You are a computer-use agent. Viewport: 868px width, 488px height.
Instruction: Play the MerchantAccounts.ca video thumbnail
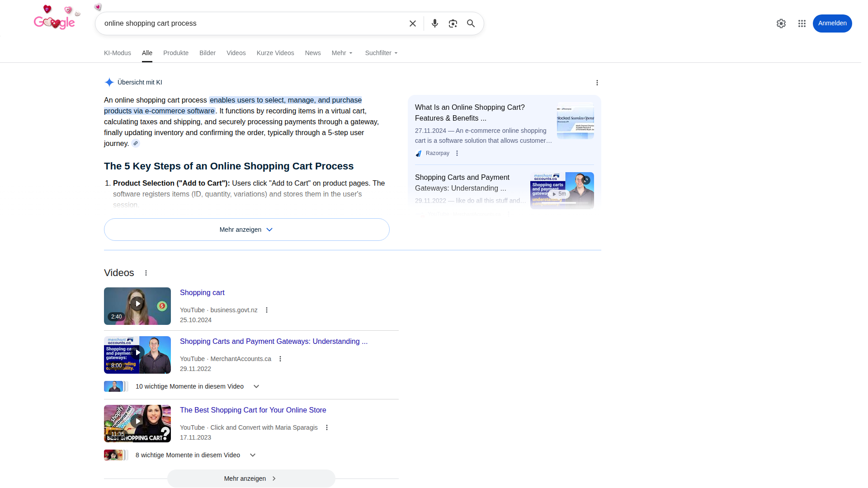[137, 355]
